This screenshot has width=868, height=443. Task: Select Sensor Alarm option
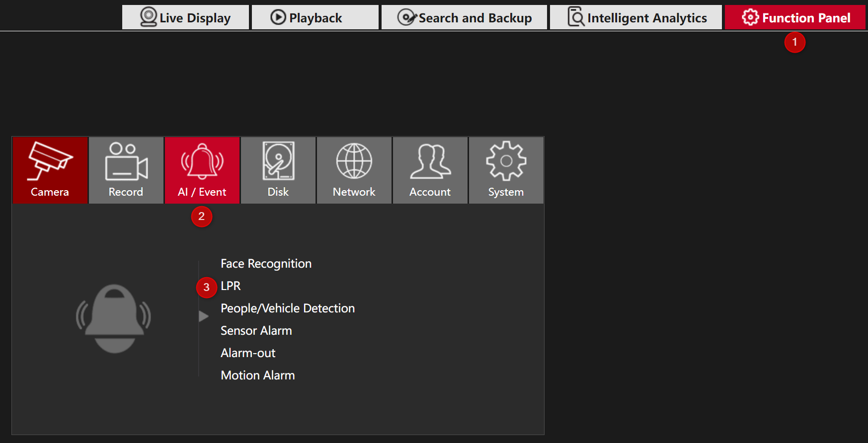tap(256, 331)
